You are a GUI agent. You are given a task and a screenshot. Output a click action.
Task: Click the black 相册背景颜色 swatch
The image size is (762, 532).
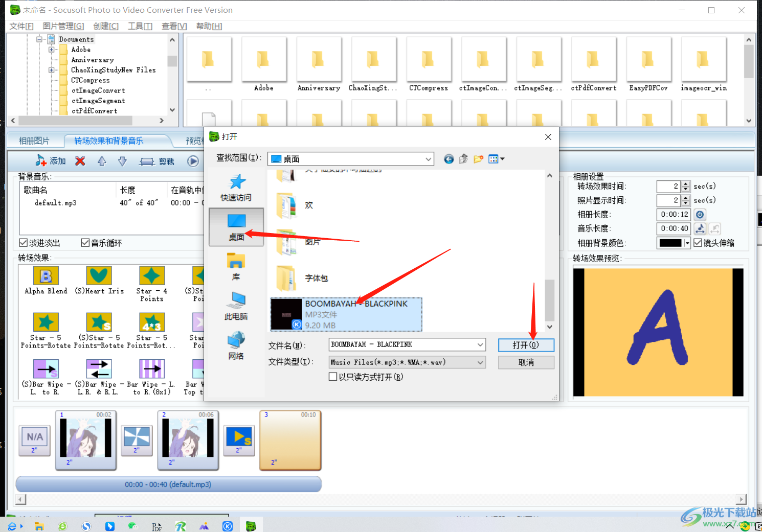point(670,243)
